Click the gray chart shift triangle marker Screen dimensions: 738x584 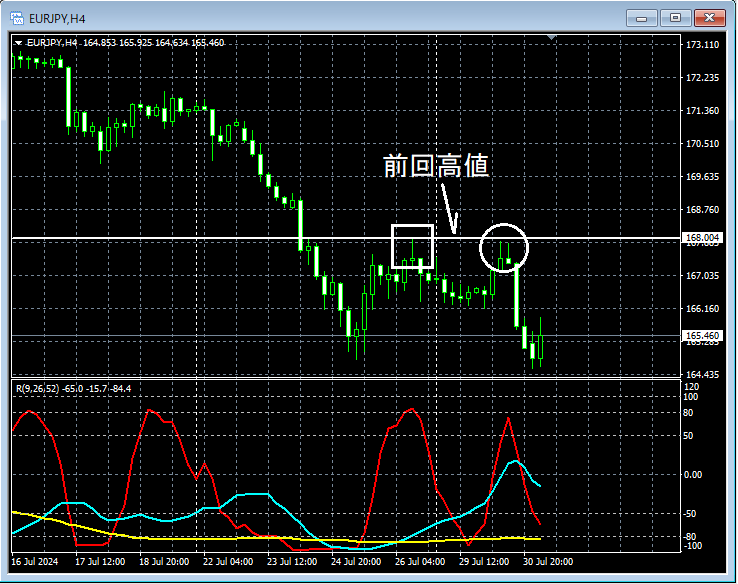coord(552,37)
